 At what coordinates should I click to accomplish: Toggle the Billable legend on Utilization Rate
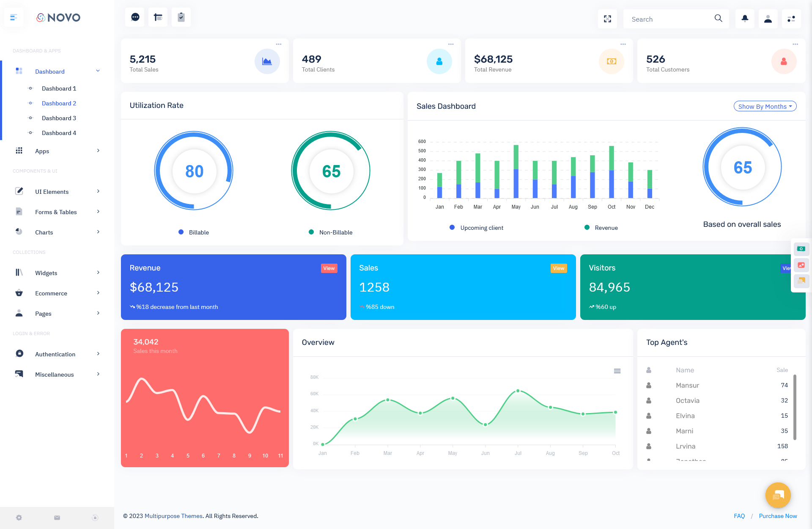[194, 232]
